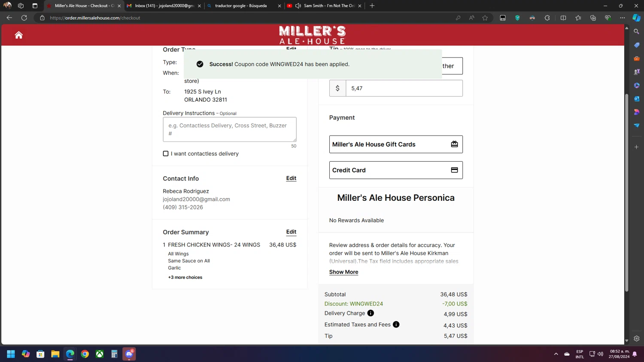Open a new browser tab
Screen dimensions: 644x362
click(372, 6)
